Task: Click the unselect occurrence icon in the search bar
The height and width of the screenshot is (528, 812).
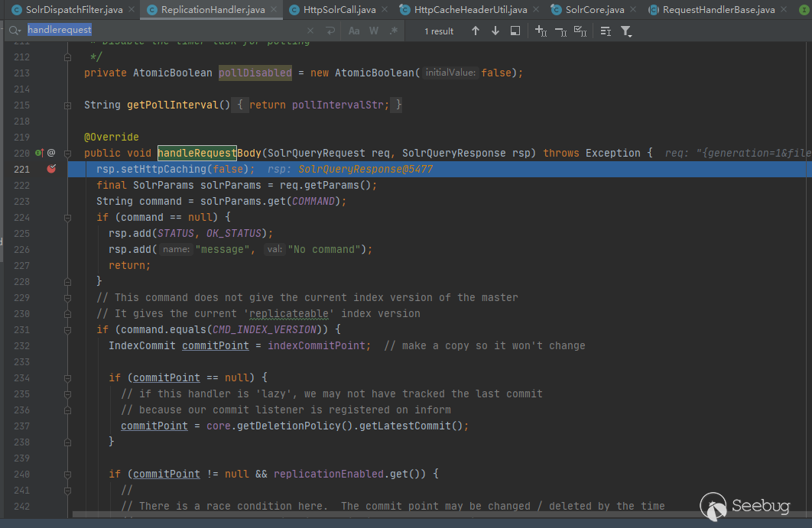Action: point(560,31)
